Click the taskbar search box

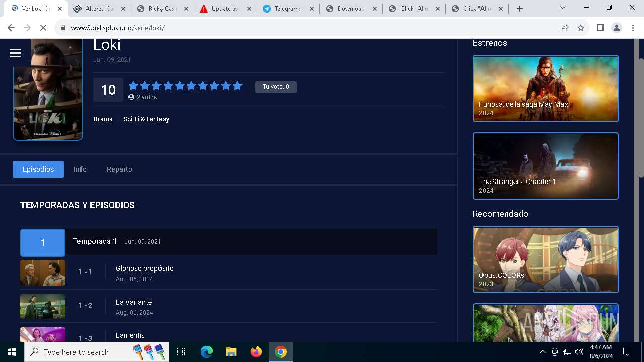[x=97, y=352]
